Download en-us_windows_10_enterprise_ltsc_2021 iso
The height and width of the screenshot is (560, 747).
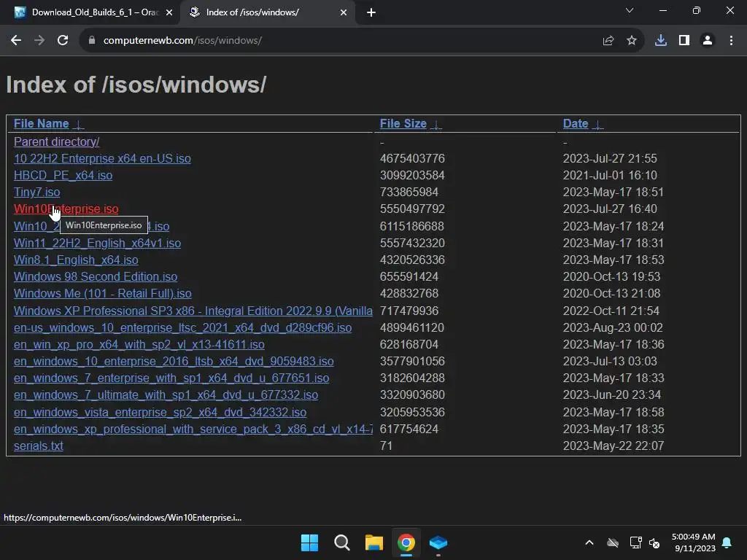tap(182, 327)
